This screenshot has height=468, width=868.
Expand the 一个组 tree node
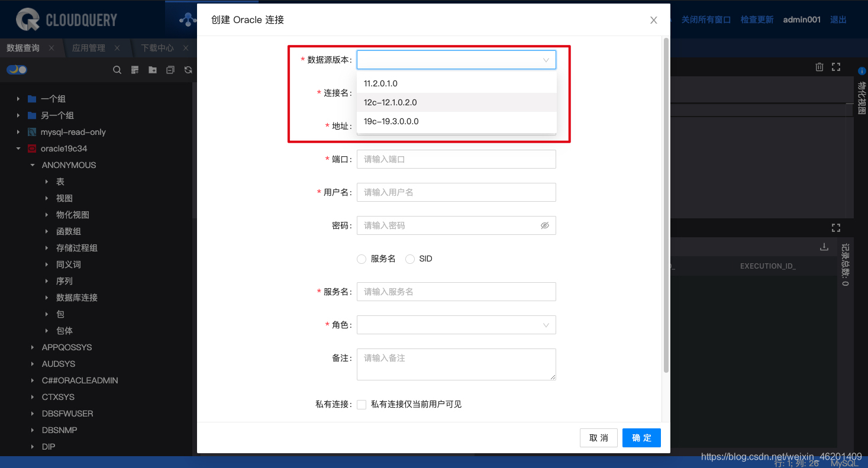pyautogui.click(x=18, y=99)
